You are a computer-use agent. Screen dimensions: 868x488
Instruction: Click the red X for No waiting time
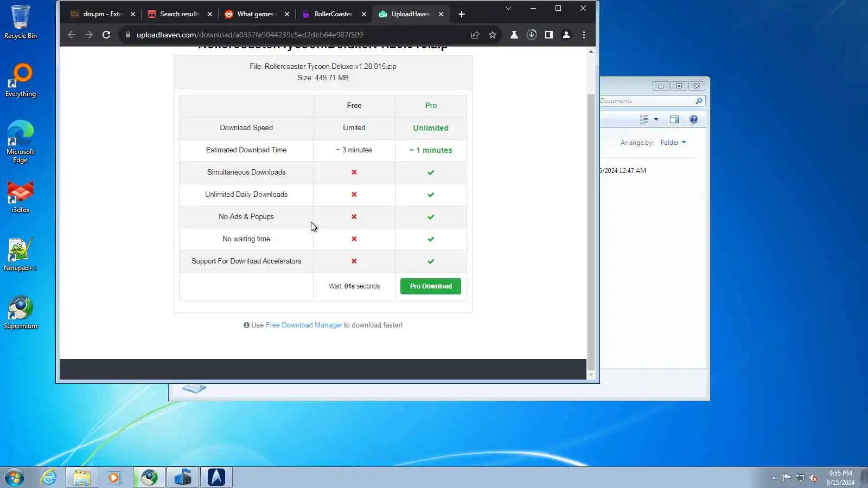(x=354, y=239)
